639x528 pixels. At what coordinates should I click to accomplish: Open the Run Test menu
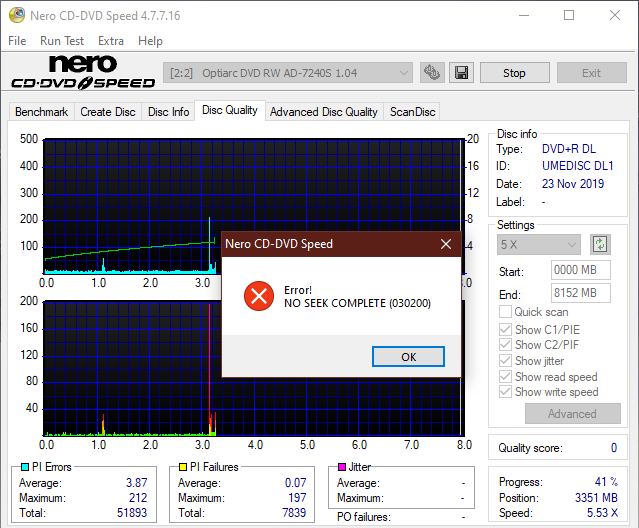click(62, 41)
